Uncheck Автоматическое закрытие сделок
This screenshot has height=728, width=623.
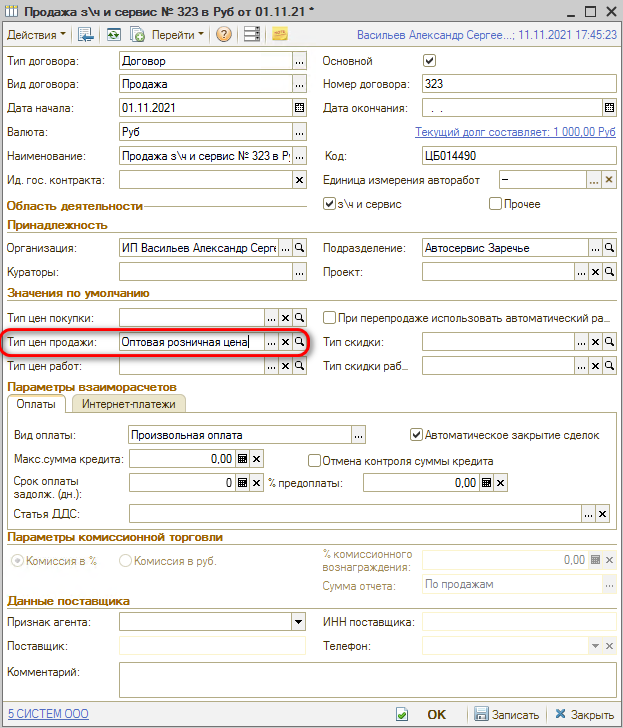click(417, 435)
